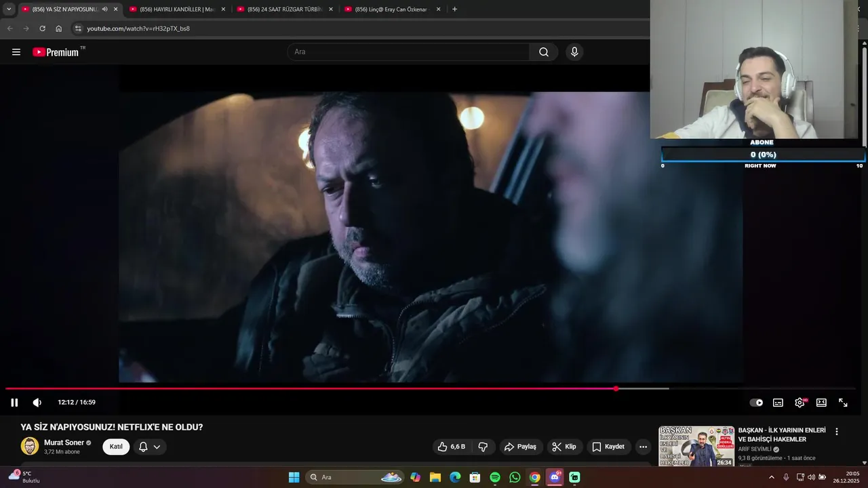Image resolution: width=868 pixels, height=488 pixels.
Task: View site information icon in address bar
Action: [x=78, y=28]
